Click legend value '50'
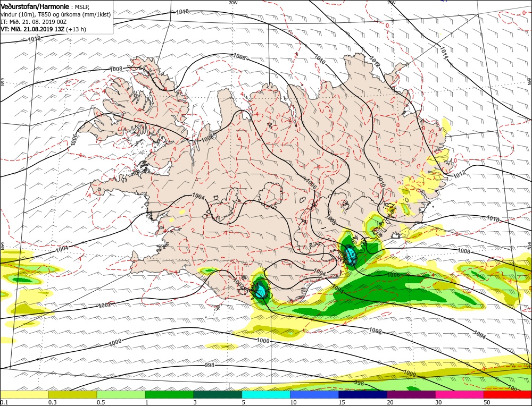 point(487,402)
